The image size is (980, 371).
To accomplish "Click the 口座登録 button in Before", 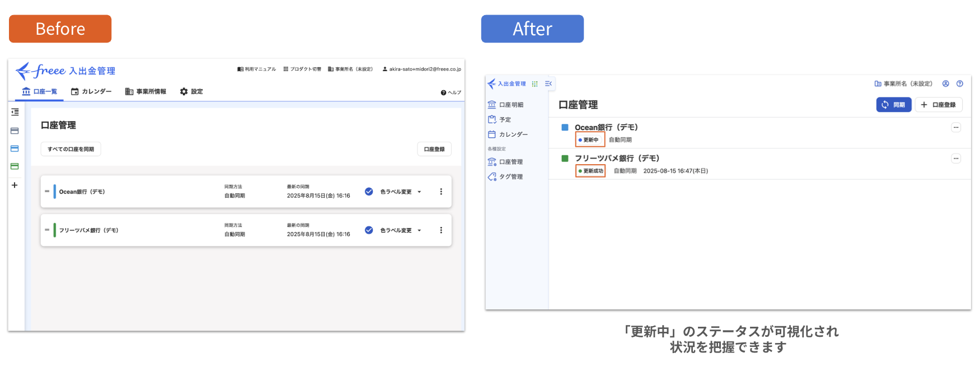I will pos(434,149).
